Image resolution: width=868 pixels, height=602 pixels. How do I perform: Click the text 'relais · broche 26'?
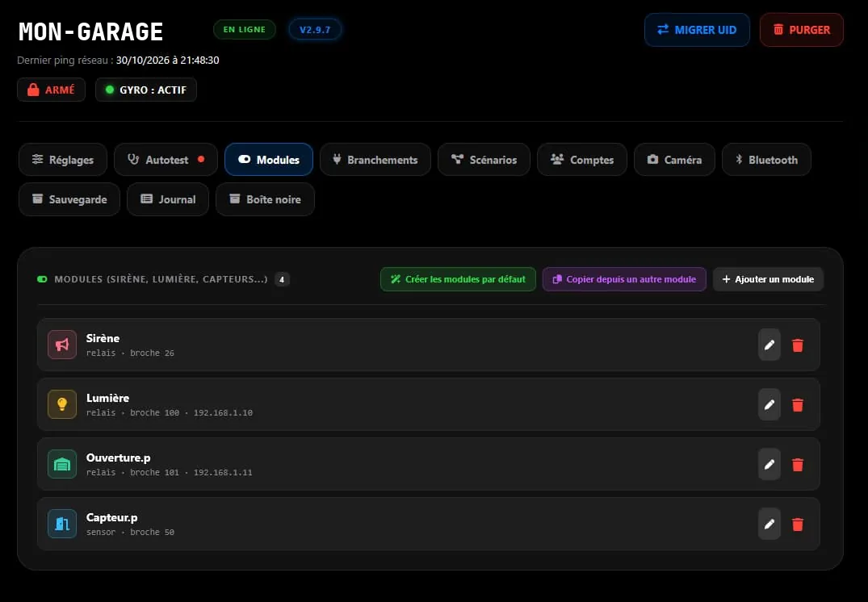130,353
